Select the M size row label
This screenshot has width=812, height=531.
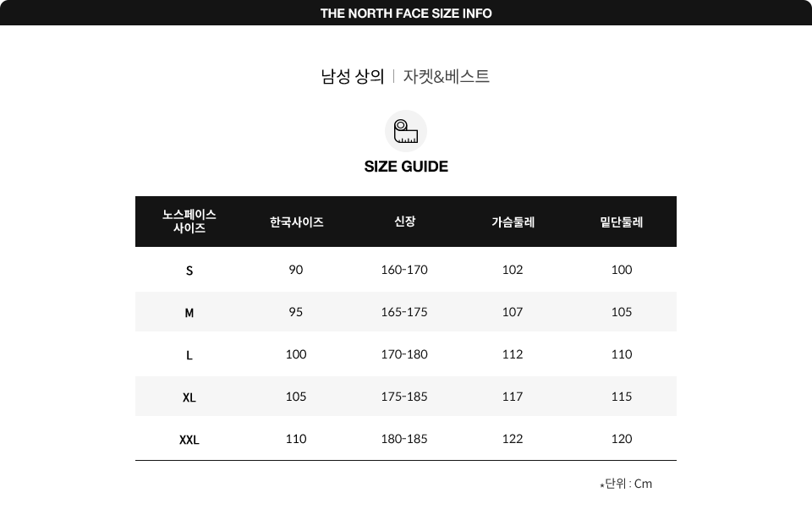pos(189,313)
